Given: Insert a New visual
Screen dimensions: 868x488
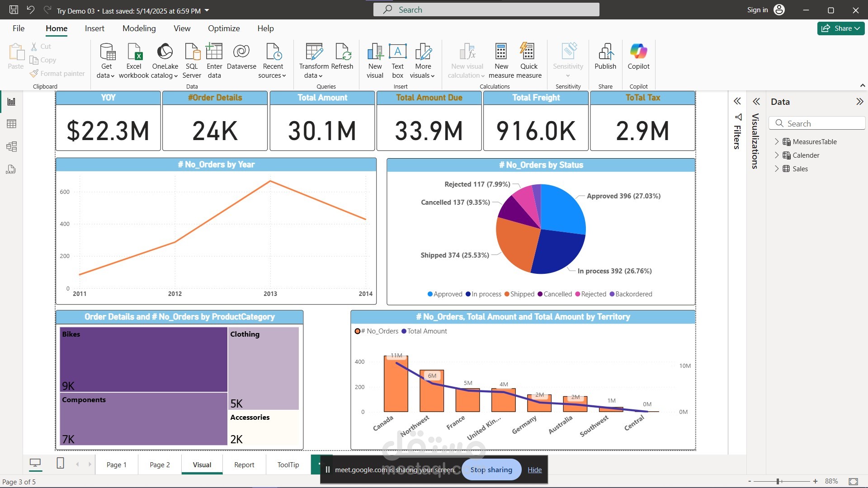Looking at the screenshot, I should 375,61.
